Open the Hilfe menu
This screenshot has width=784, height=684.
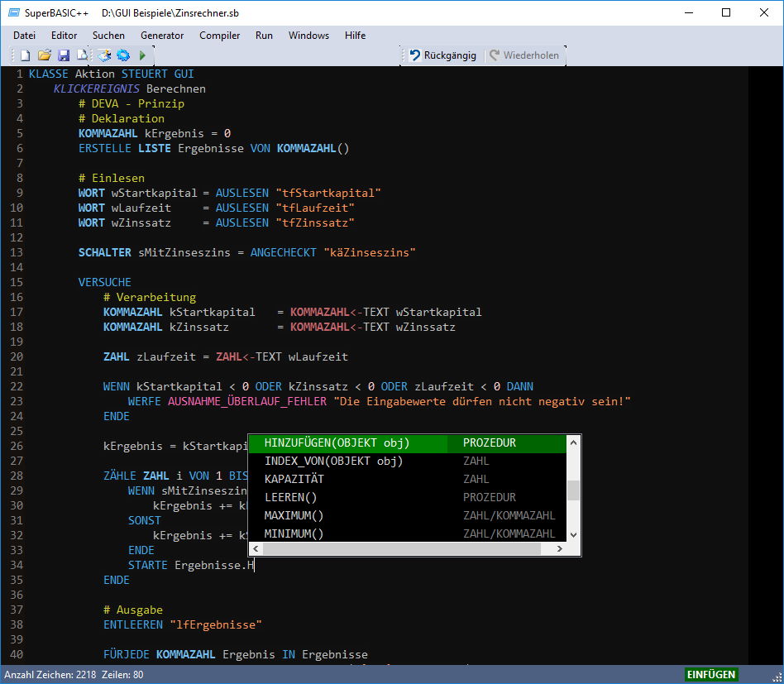(355, 36)
